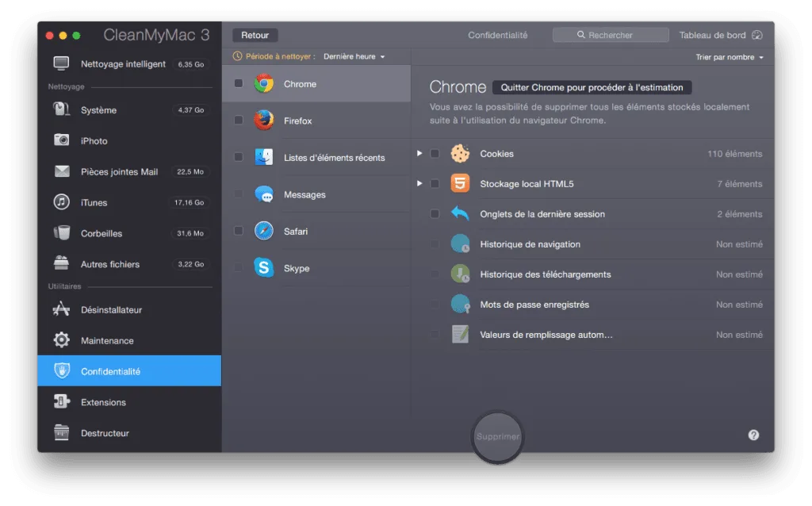Click the last session tabs arrow icon
This screenshot has height=506, width=812.
(460, 213)
